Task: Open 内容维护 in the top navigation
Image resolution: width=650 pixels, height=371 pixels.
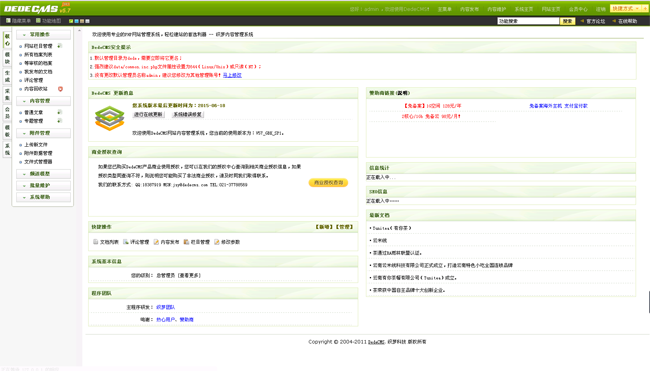Action: [x=497, y=9]
